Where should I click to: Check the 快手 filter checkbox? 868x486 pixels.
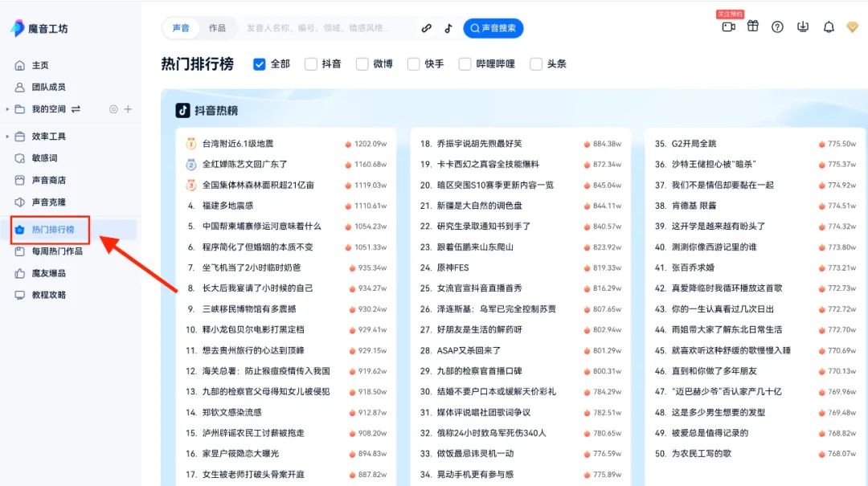tap(414, 64)
